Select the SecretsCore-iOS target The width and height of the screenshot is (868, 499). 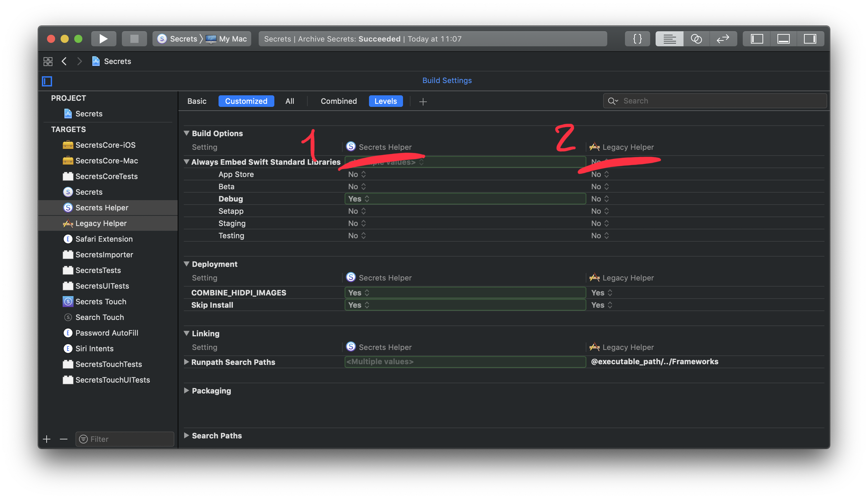click(105, 145)
